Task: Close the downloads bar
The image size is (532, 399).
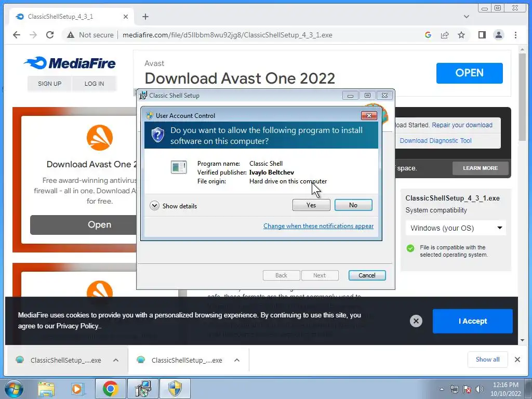Action: point(517,360)
